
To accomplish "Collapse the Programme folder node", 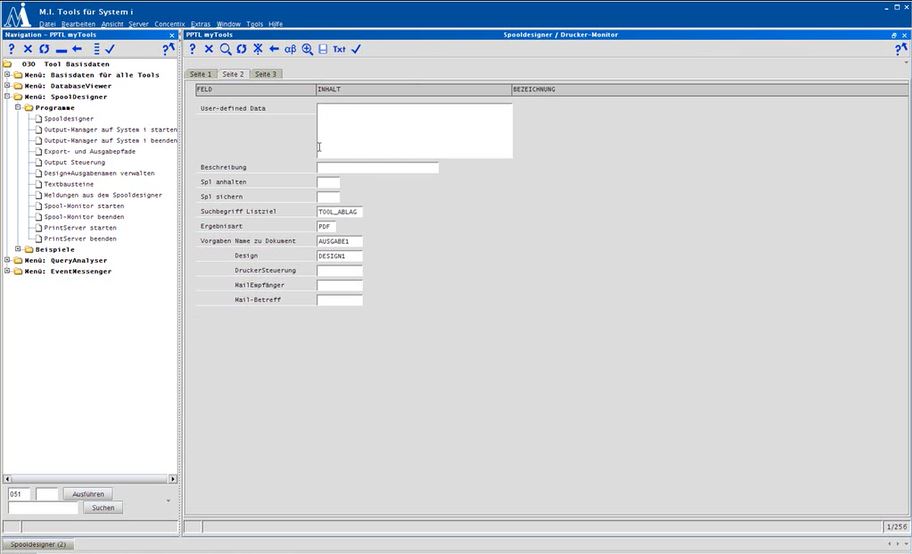I will pyautogui.click(x=17, y=107).
